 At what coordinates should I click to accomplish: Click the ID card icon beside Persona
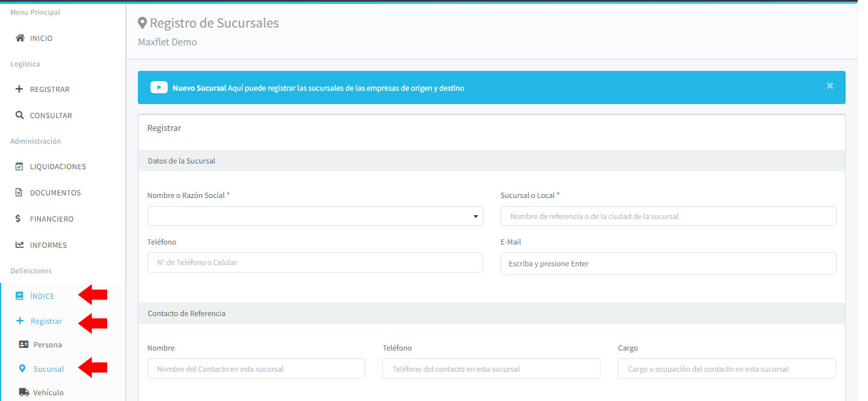click(x=24, y=345)
